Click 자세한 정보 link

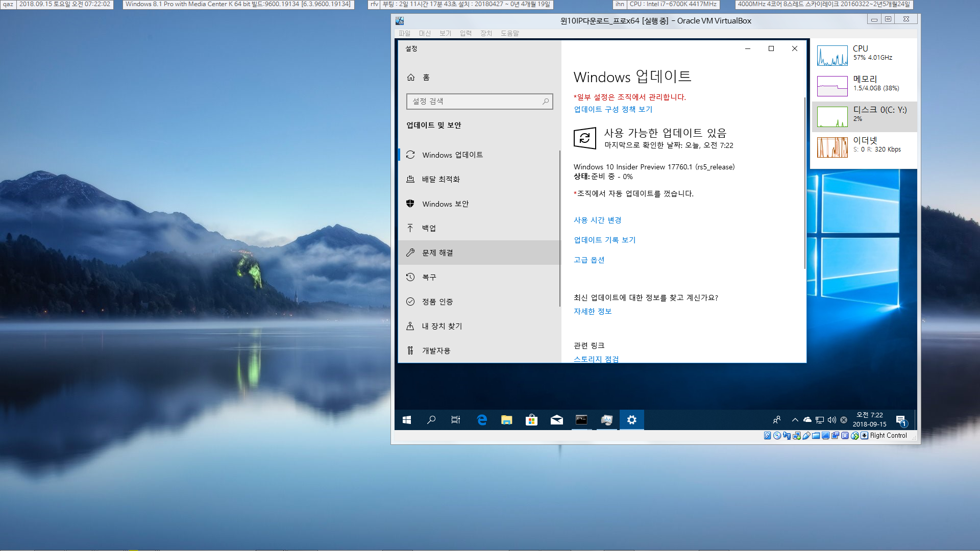pyautogui.click(x=593, y=311)
